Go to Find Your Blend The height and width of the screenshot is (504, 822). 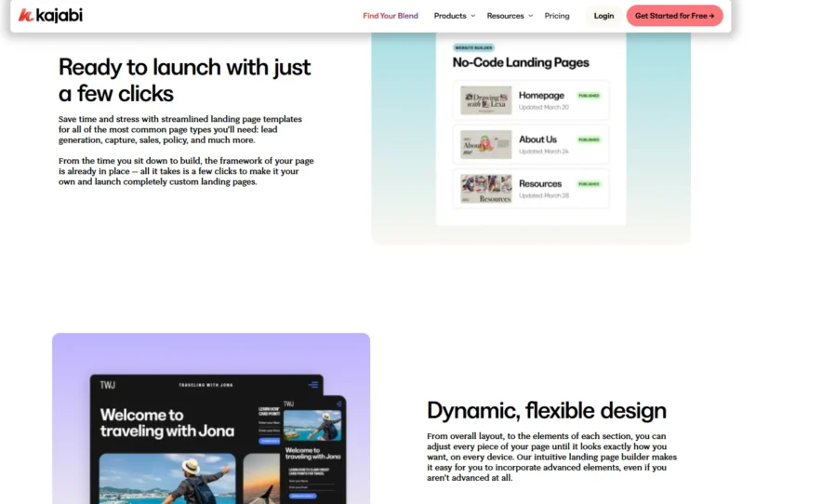tap(390, 16)
